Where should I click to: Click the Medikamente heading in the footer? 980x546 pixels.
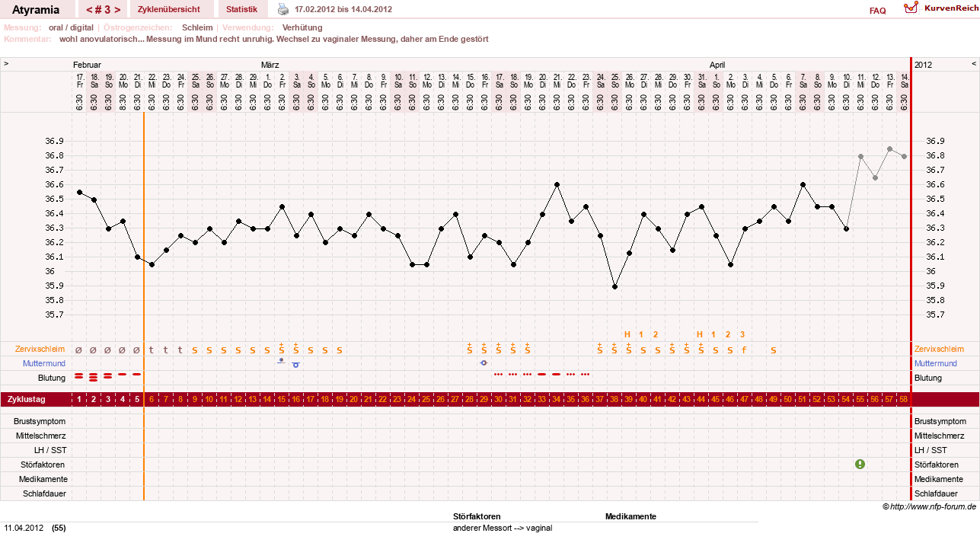(630, 516)
